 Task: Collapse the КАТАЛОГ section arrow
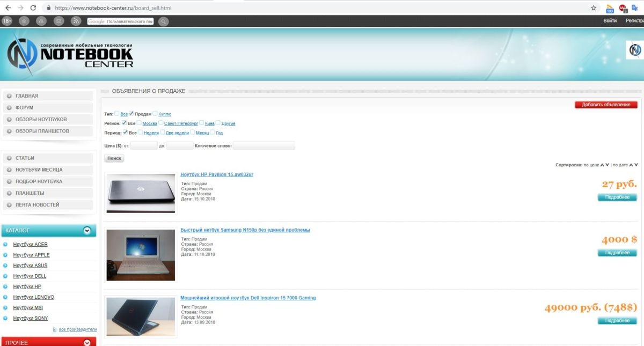(87, 231)
